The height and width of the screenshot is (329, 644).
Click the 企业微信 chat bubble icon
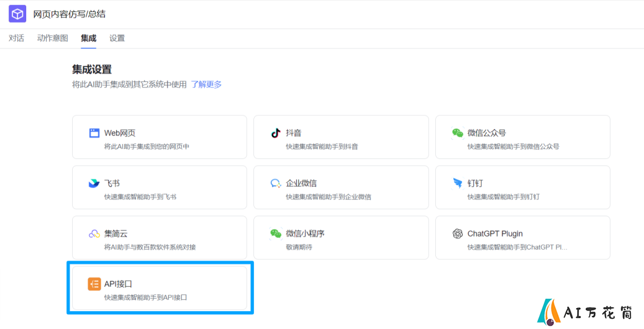[275, 183]
